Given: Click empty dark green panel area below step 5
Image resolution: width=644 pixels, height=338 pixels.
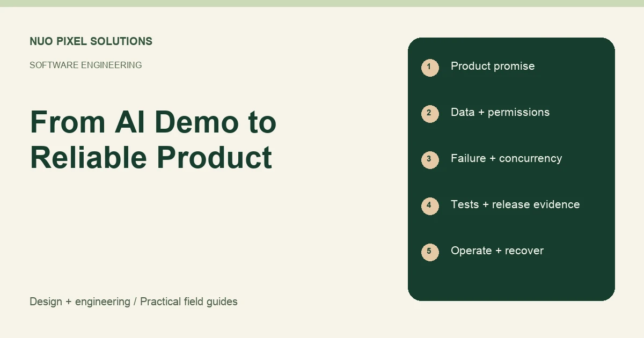Looking at the screenshot, I should (x=511, y=282).
